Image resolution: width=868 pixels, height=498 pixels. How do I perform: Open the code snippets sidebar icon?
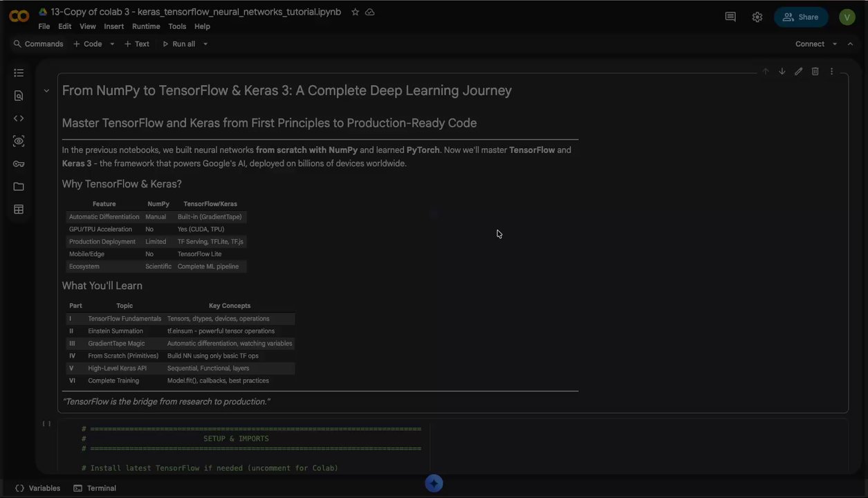19,118
